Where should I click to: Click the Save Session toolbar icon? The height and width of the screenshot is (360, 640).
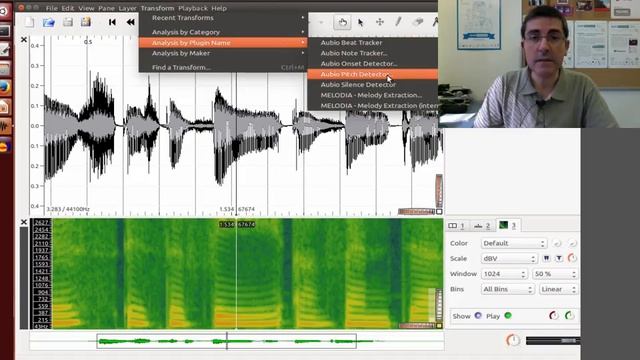68,22
